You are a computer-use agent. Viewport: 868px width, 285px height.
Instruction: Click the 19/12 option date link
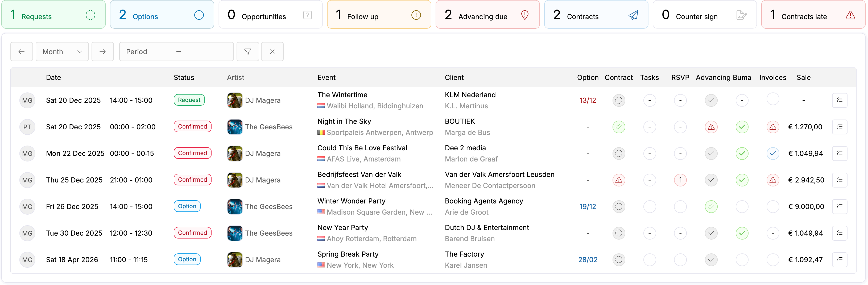click(x=588, y=207)
